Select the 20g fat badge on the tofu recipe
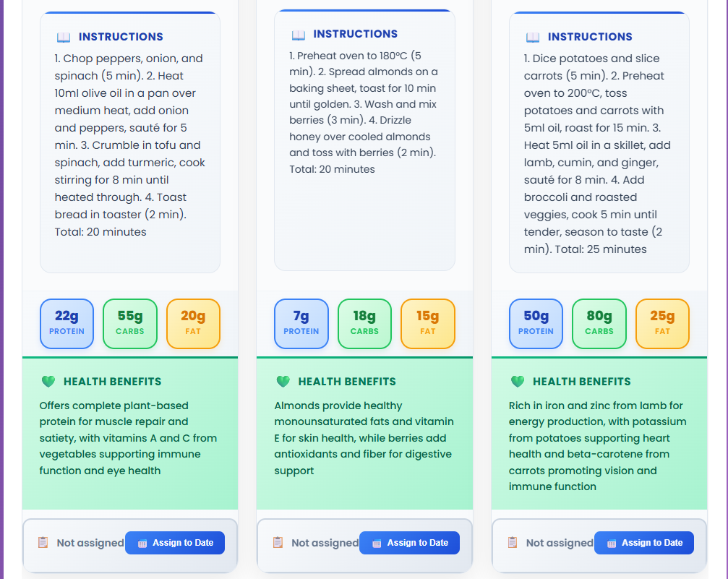Viewport: 728px width, 579px height. [193, 324]
